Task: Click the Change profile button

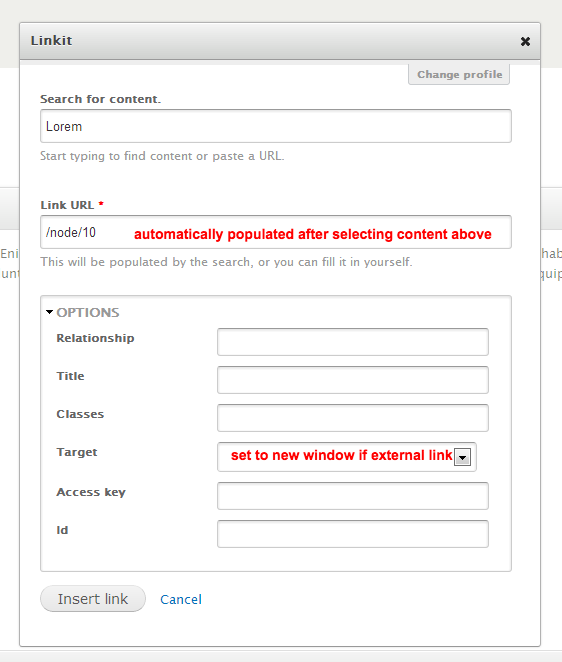Action: pos(459,74)
